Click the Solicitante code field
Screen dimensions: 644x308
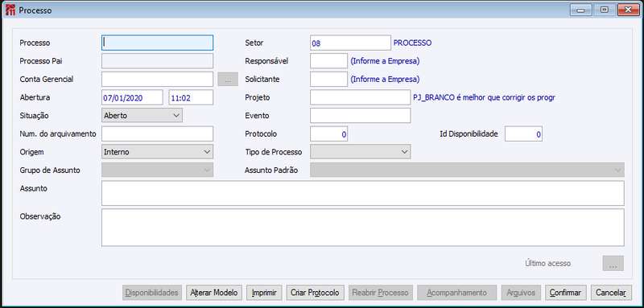click(328, 79)
